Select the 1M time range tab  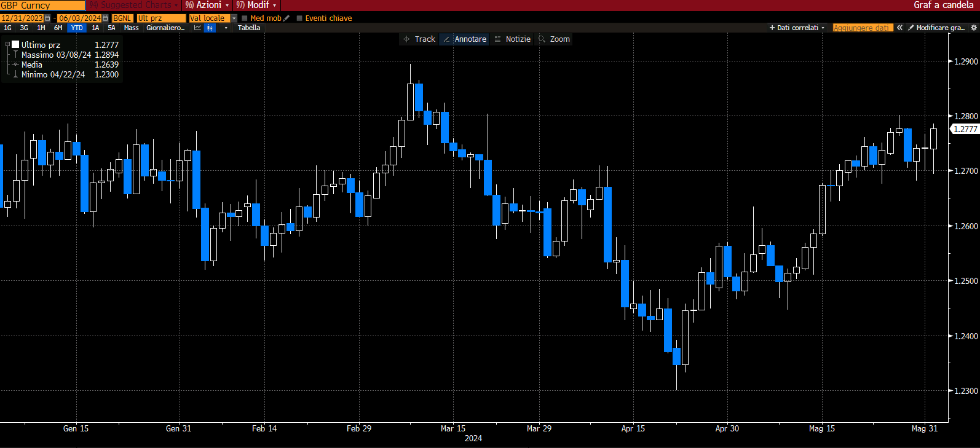pos(41,28)
